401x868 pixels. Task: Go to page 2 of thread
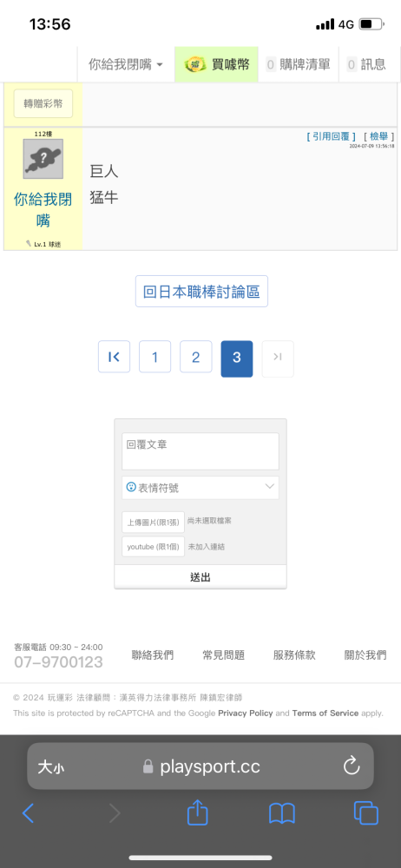click(195, 357)
